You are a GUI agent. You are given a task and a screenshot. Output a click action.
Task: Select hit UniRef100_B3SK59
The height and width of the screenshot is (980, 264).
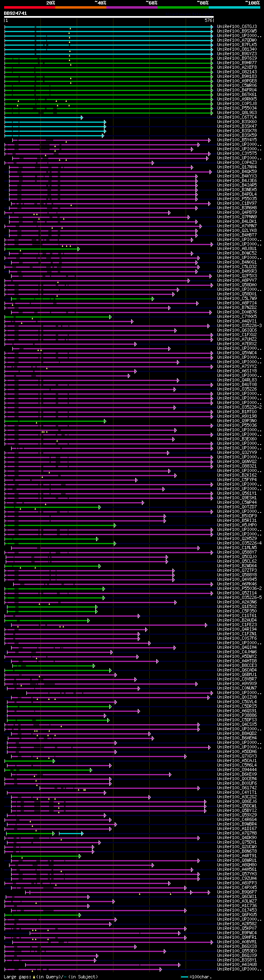[237, 136]
